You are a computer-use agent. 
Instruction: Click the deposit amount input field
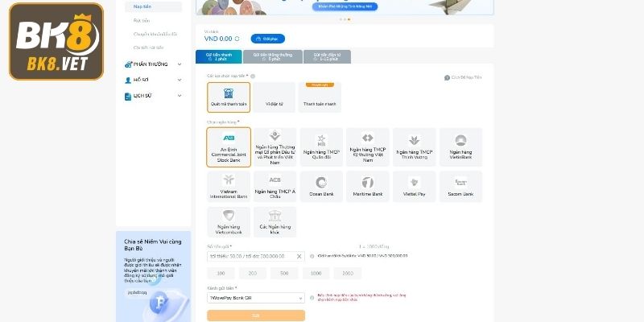(256, 256)
